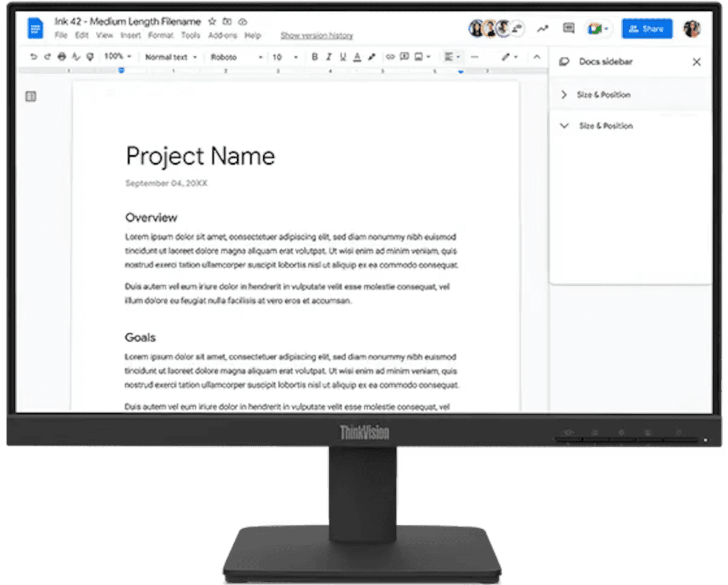Open the Google Docs home icon

[35, 28]
